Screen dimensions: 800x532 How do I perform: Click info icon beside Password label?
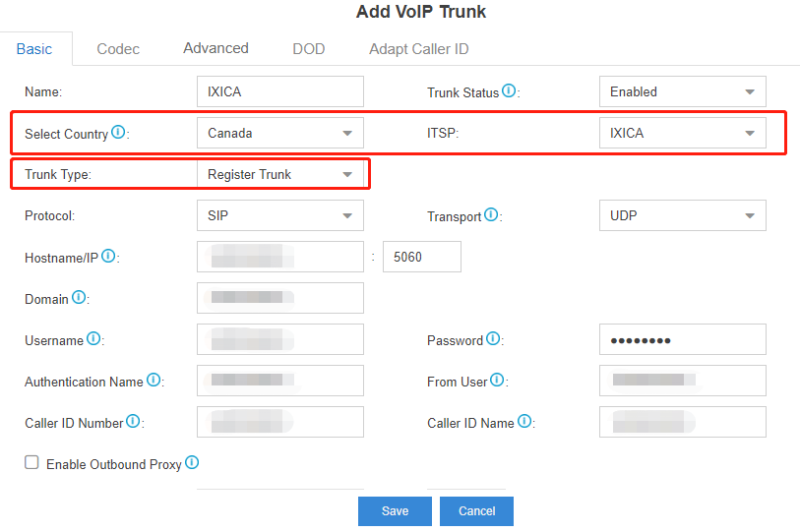[493, 339]
